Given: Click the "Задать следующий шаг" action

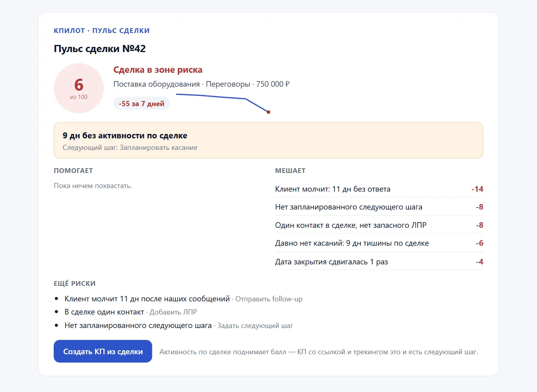Looking at the screenshot, I should [x=255, y=326].
